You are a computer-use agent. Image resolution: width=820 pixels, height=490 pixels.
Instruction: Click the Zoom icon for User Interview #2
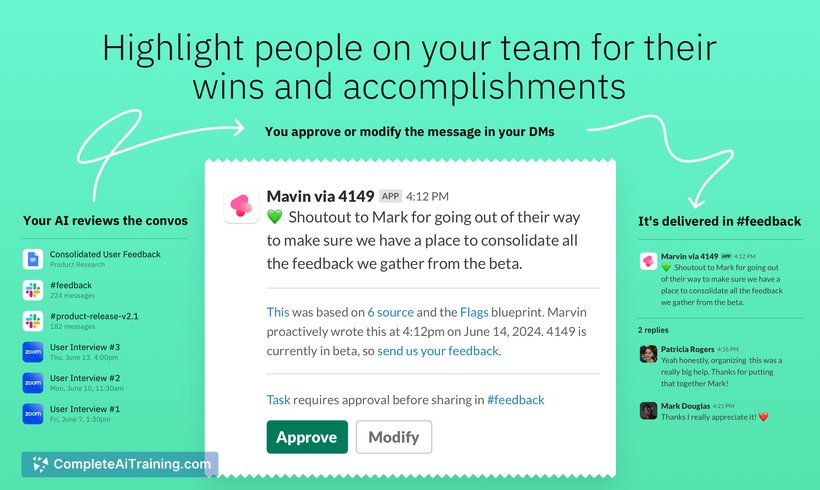32,383
